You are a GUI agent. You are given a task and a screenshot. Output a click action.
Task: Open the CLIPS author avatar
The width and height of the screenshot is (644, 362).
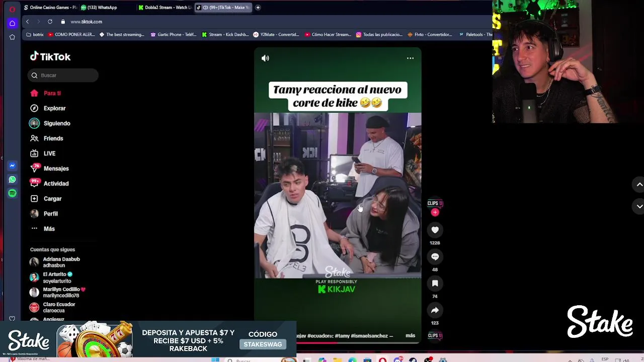point(435,203)
